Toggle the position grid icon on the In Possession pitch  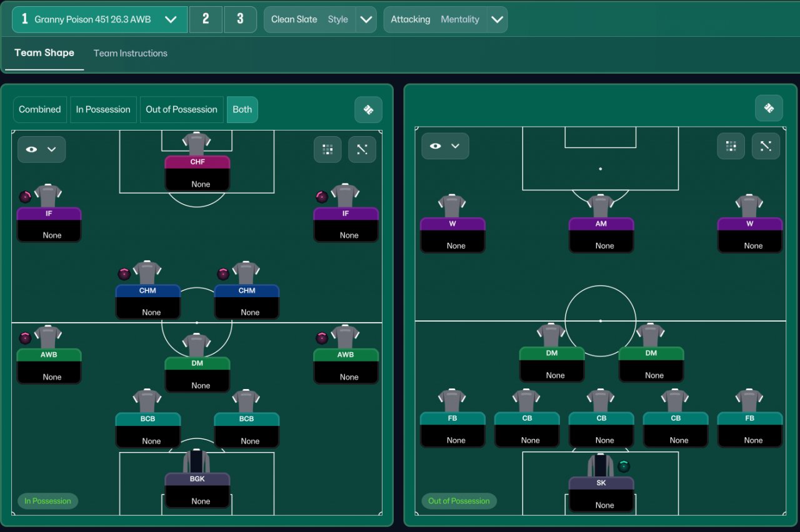pos(327,149)
